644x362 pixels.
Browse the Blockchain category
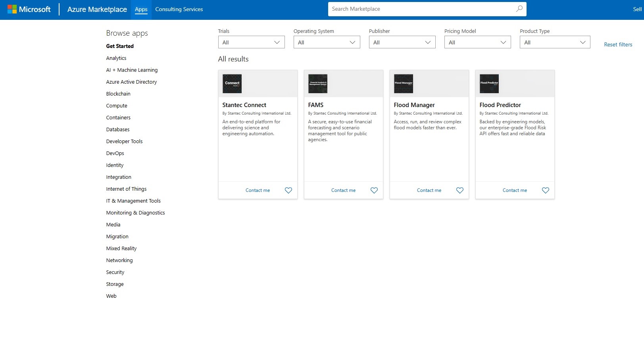pos(118,94)
